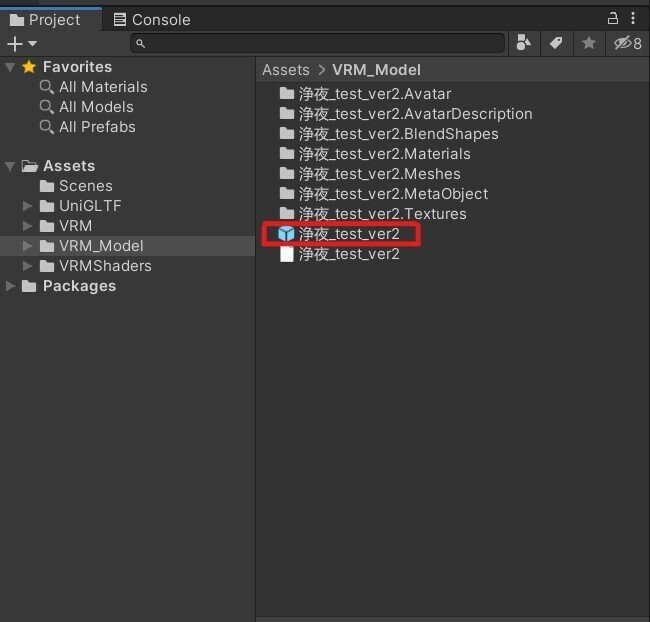This screenshot has height=622, width=650.
Task: Collapse the Favorites section arrow
Action: [10, 67]
